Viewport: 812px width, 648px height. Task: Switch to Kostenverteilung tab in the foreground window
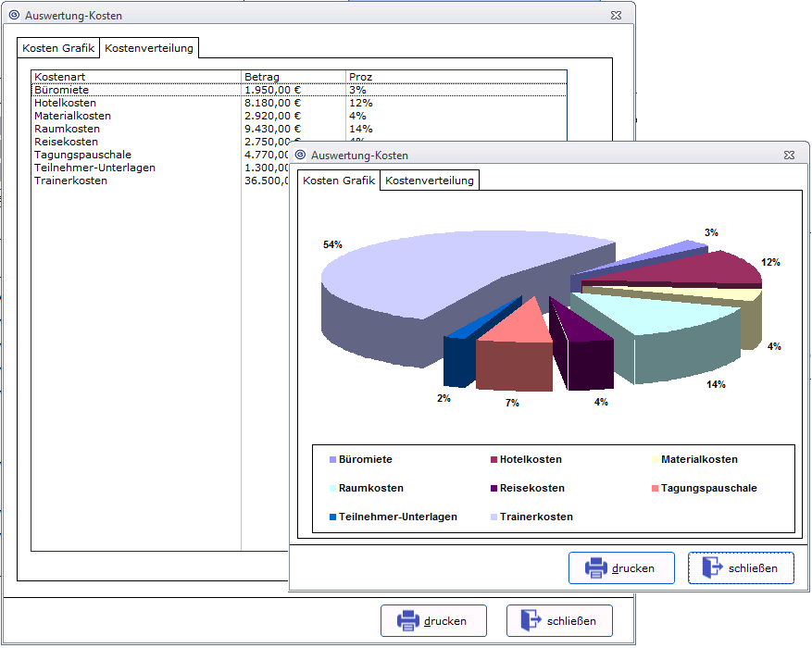pos(430,181)
